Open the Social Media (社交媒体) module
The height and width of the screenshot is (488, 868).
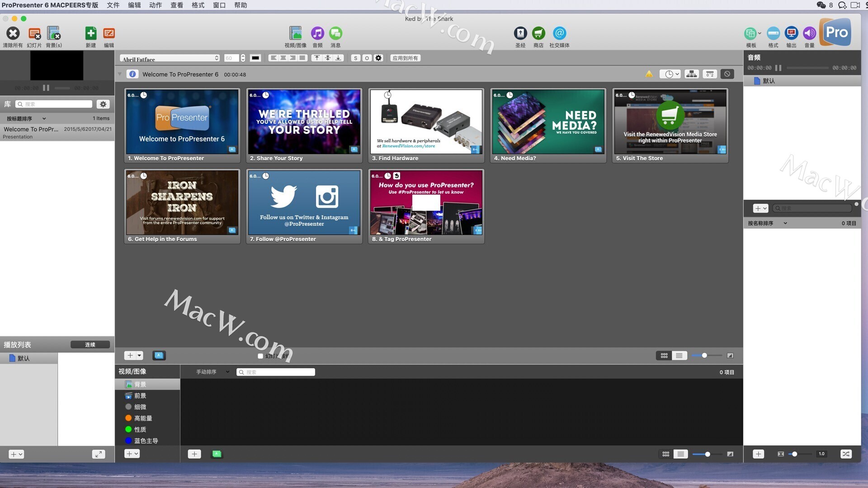click(559, 33)
